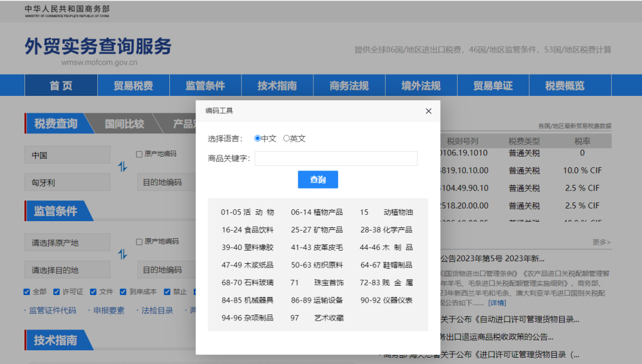Choose category 41-43 皮革皮毛
The image size is (642, 364).
point(317,247)
